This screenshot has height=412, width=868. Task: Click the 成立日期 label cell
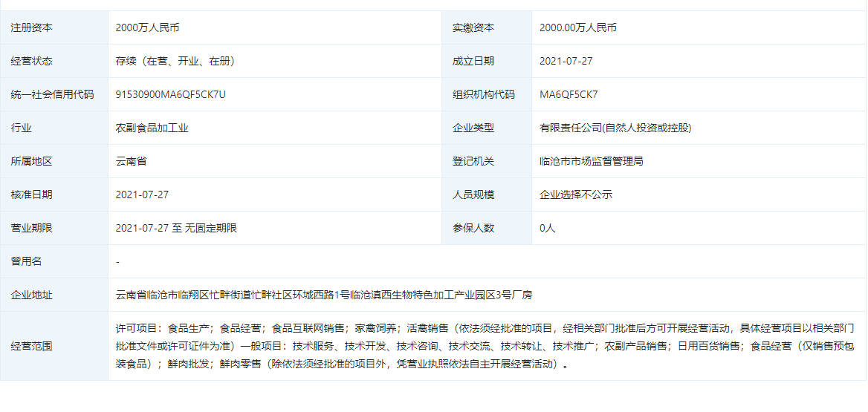[487, 61]
